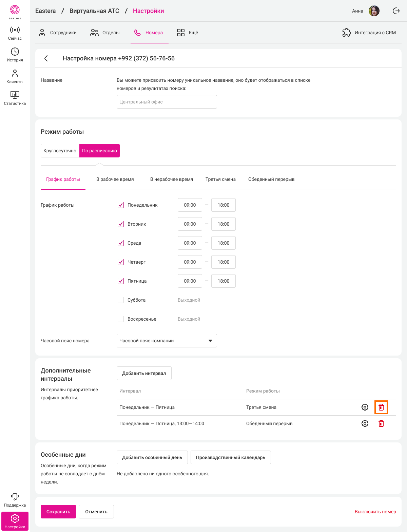Click the back arrow next to Настройка номера

pyautogui.click(x=46, y=58)
